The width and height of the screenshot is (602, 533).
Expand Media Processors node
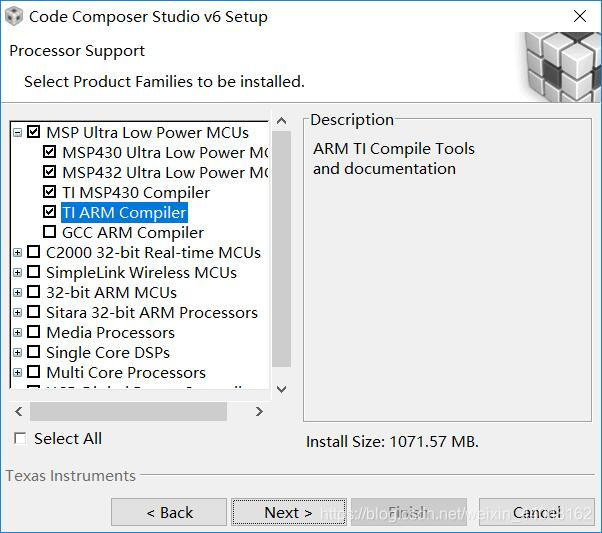pos(17,333)
